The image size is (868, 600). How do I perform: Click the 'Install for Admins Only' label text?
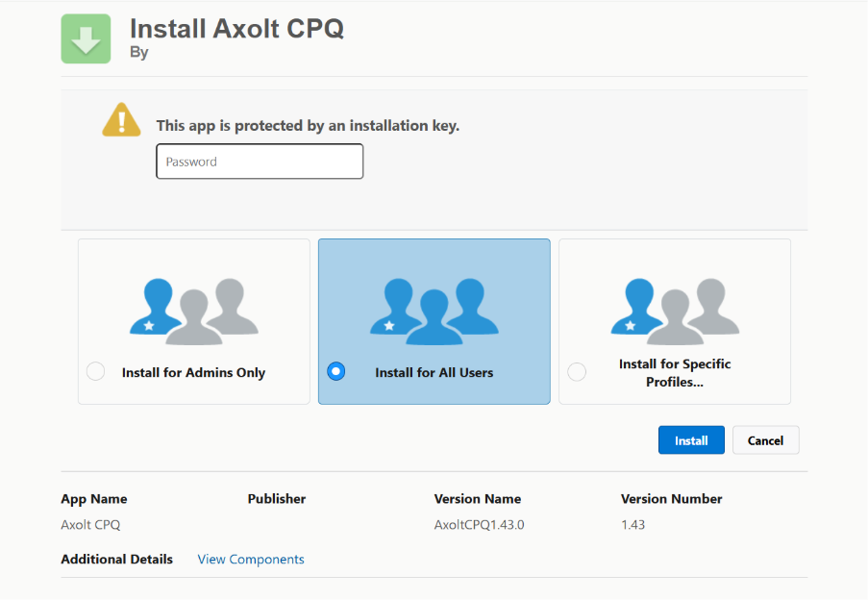tap(193, 373)
